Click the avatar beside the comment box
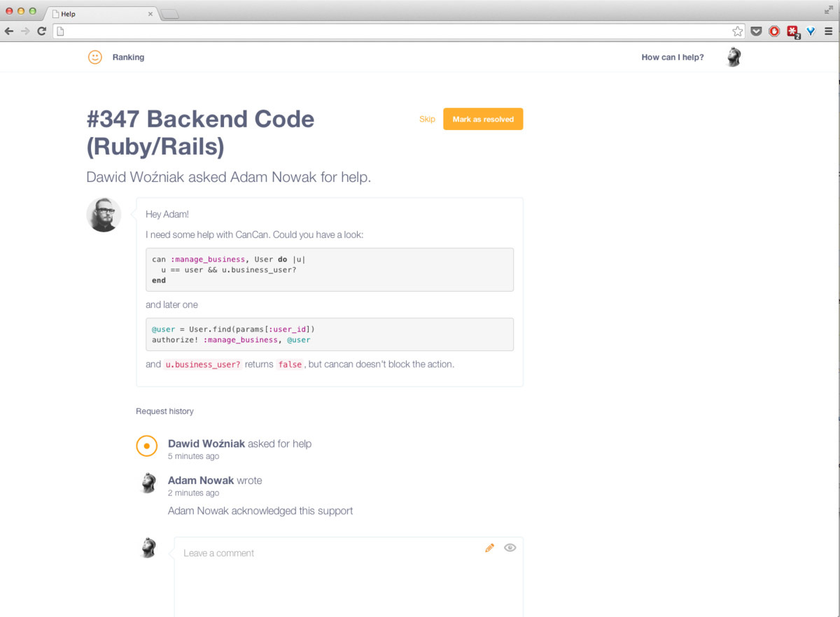 [148, 548]
